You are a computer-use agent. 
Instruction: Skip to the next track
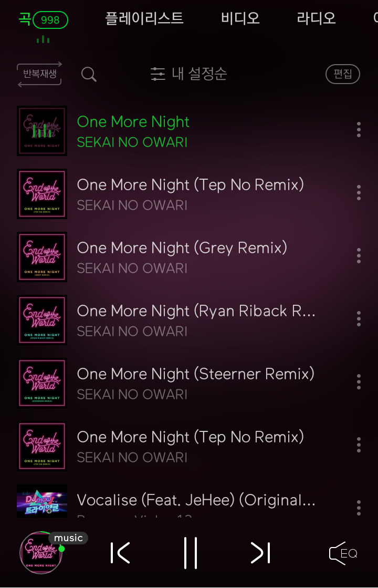(260, 553)
